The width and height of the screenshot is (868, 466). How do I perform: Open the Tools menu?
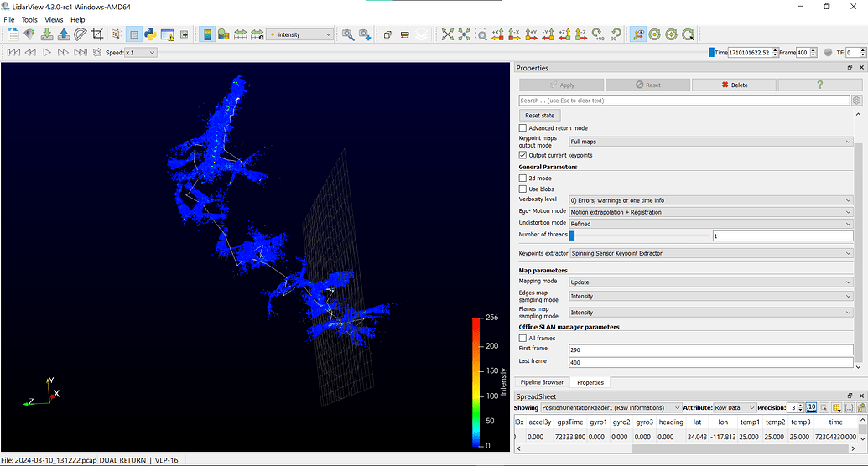click(x=29, y=19)
